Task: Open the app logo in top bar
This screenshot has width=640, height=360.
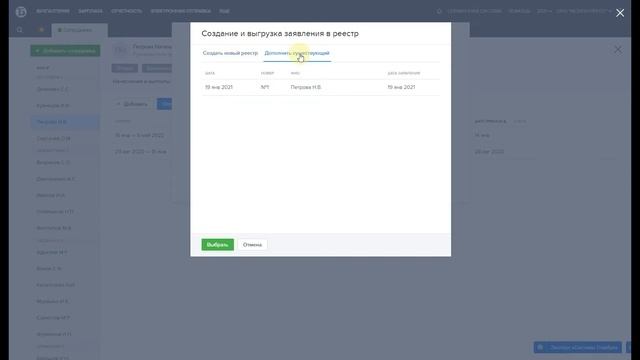Action: (21, 12)
